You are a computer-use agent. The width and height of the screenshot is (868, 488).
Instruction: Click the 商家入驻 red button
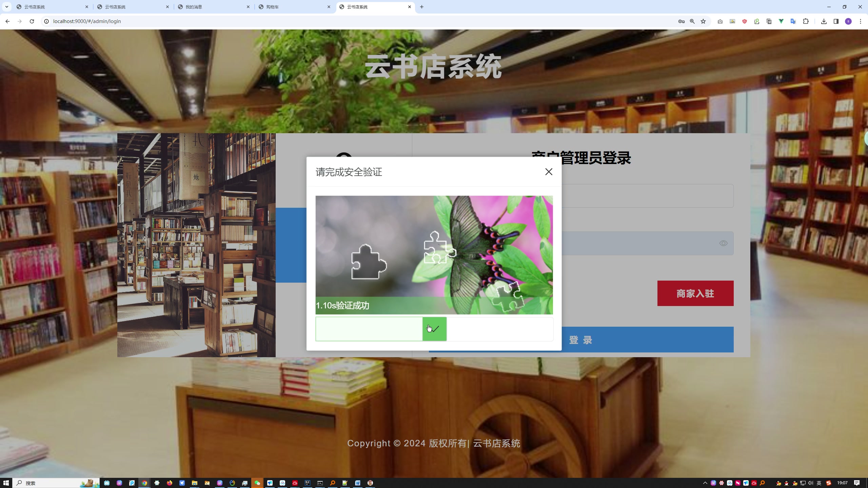tap(695, 293)
